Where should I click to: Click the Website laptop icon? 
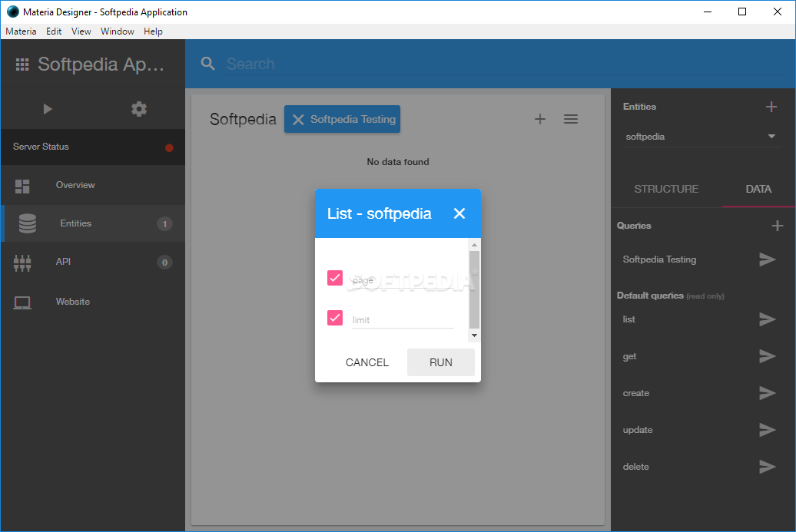[22, 302]
